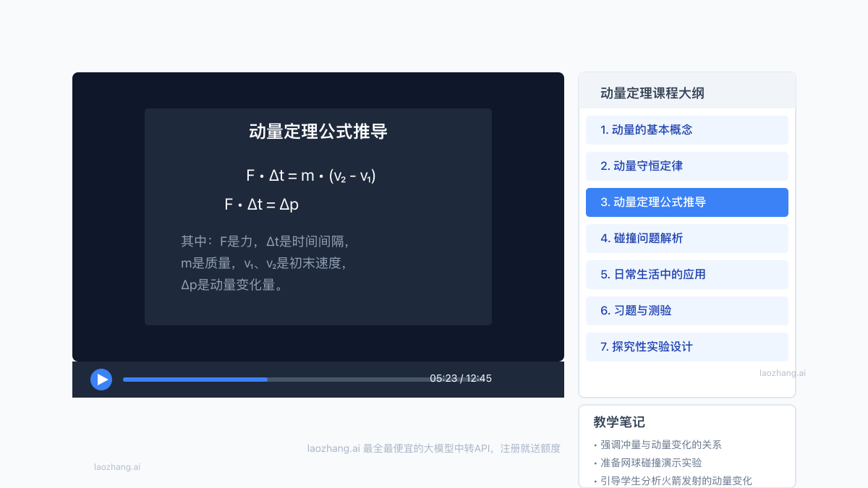Screen dimensions: 868x488
Task: Open lesson 1. 动量的基本概念
Action: pyautogui.click(x=687, y=130)
